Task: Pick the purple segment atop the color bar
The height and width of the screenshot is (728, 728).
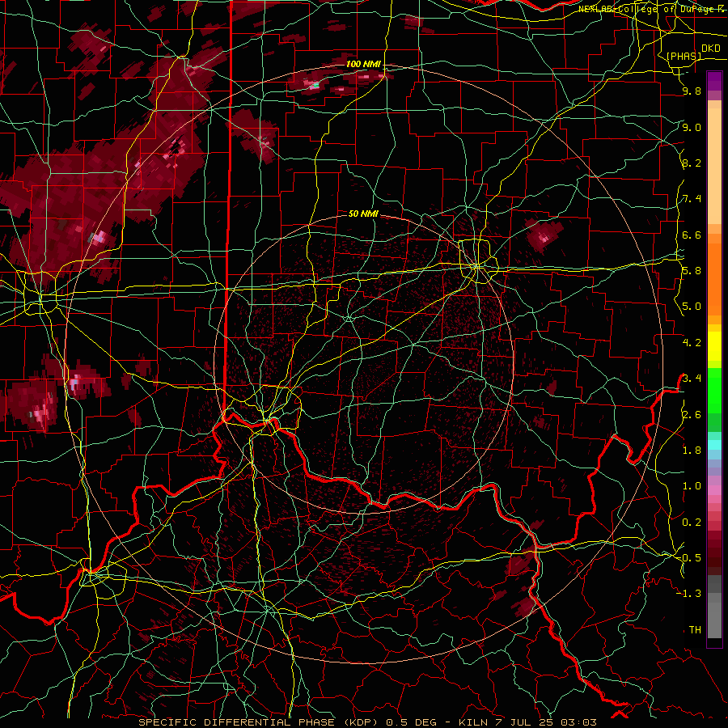Action: [x=714, y=81]
